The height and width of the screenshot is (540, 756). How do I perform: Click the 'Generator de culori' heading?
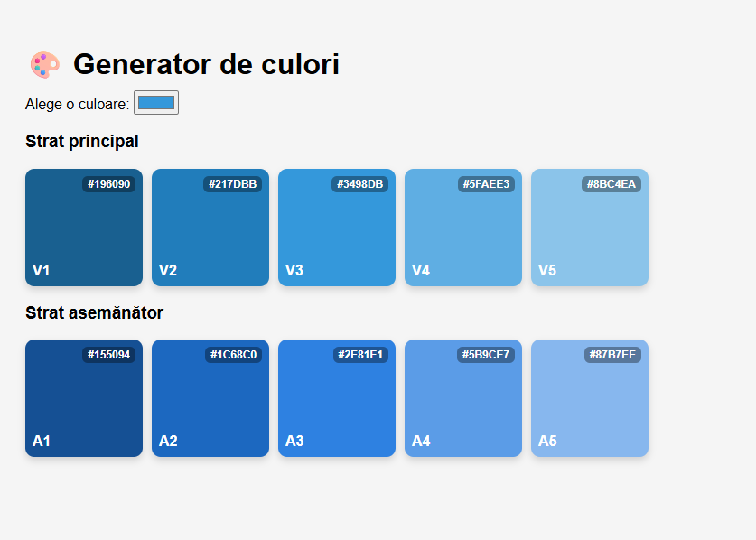click(206, 64)
